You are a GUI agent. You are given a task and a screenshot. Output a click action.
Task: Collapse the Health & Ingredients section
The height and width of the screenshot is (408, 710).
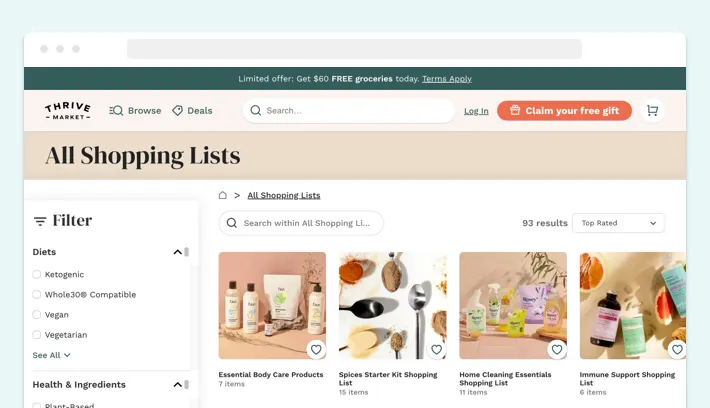pos(178,385)
